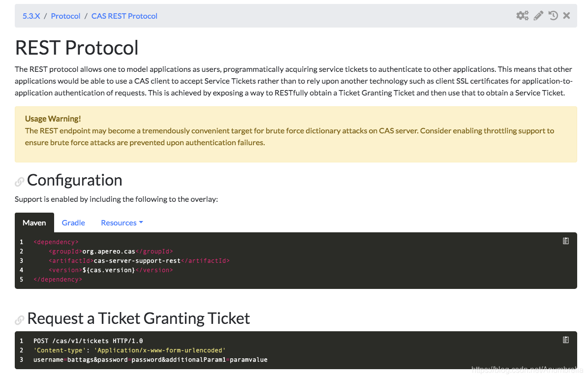Click the Content-type header code line
This screenshot has width=588, height=379.
[x=129, y=350]
